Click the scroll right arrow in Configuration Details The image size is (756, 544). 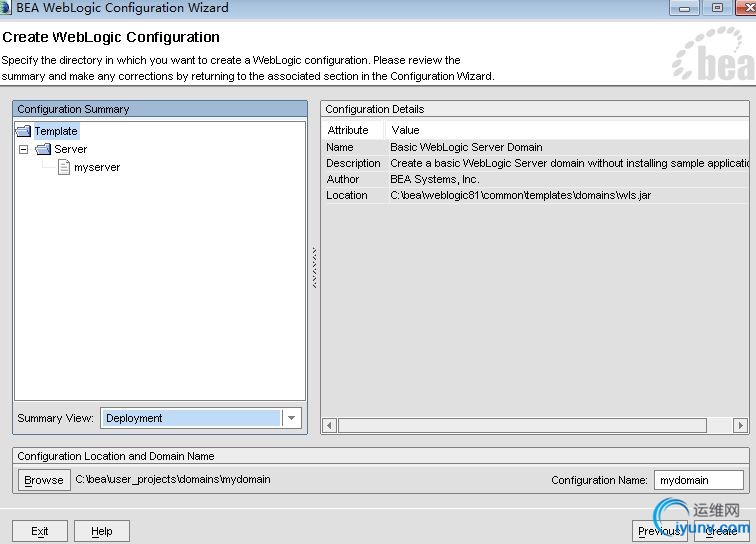(x=741, y=425)
